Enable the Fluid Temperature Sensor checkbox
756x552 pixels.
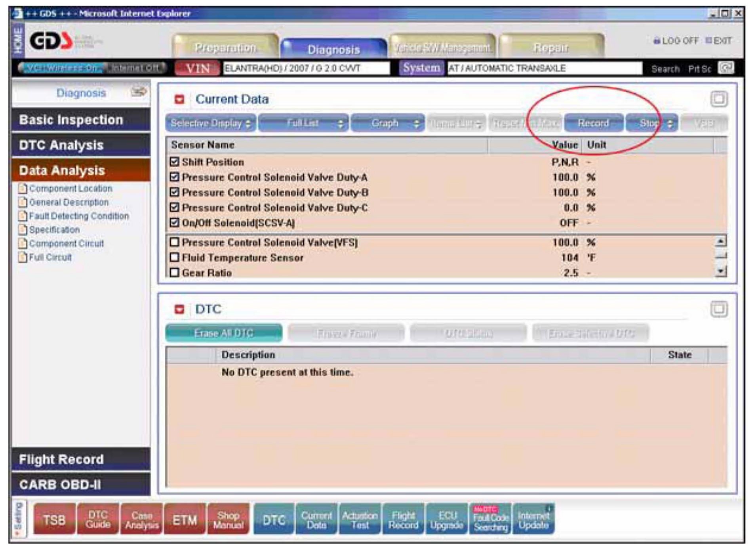[x=174, y=257]
